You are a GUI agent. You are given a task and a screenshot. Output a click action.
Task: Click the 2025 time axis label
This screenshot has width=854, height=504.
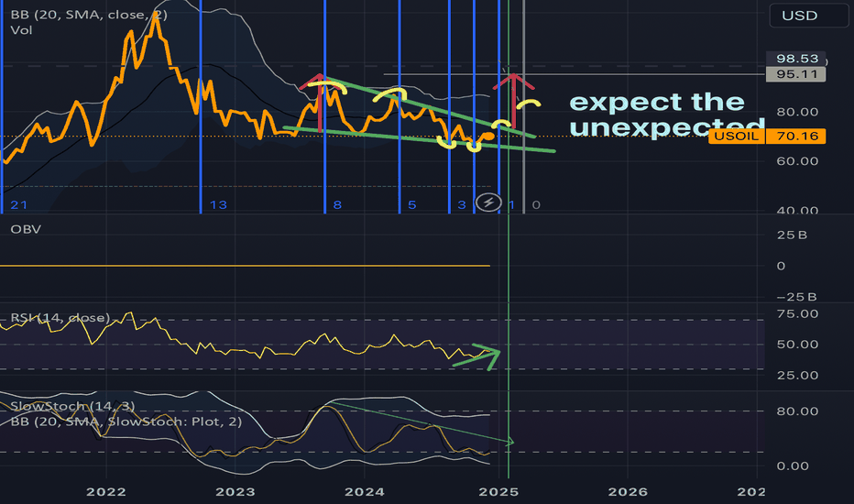[x=498, y=492]
